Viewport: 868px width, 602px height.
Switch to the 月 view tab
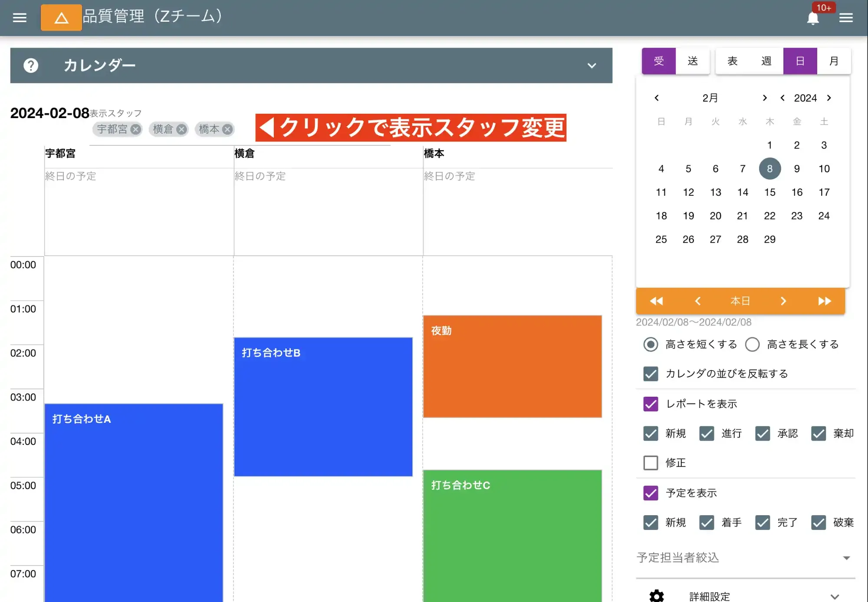(834, 61)
